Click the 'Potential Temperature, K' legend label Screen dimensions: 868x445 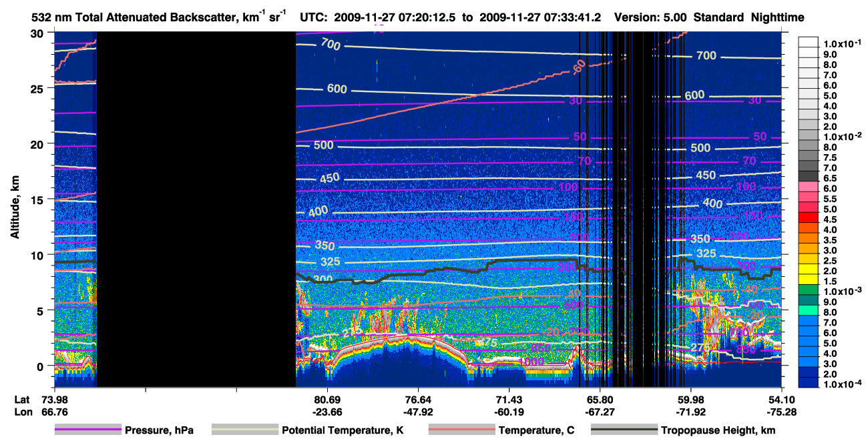click(343, 431)
